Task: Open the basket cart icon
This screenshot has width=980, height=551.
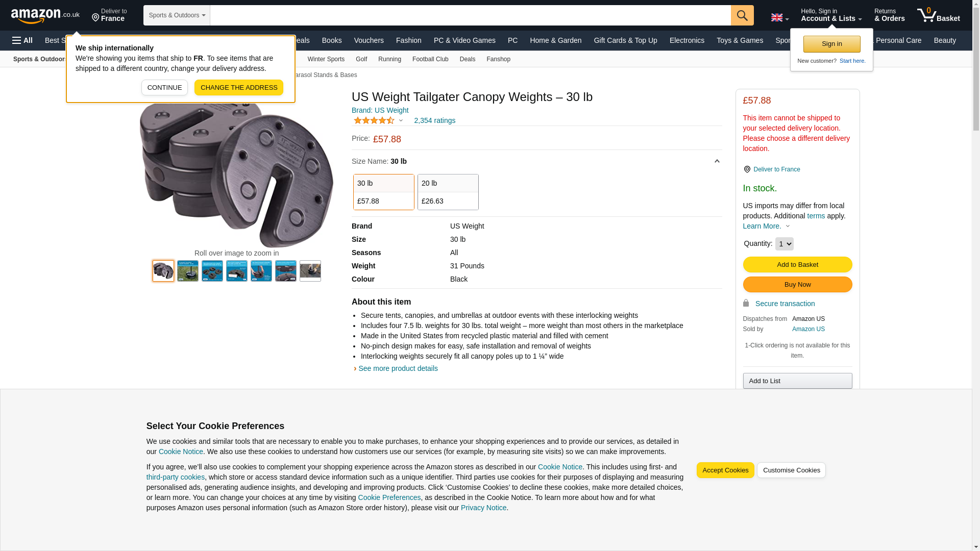Action: (938, 15)
